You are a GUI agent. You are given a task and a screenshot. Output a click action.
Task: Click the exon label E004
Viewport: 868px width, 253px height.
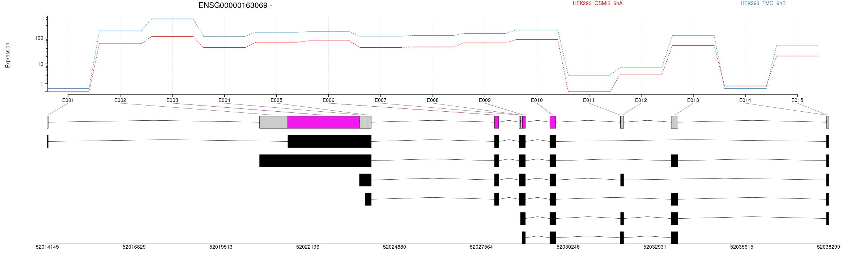click(224, 100)
